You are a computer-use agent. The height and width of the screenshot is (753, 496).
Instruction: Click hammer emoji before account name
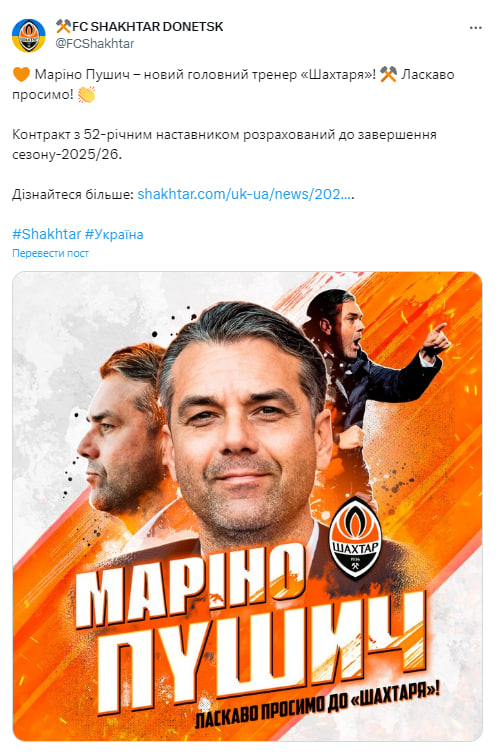[x=63, y=26]
